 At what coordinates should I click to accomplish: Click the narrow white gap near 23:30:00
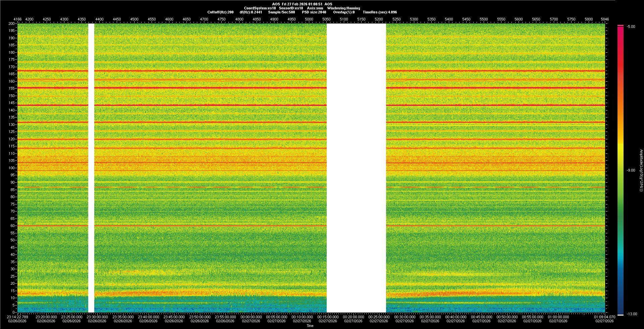tap(91, 168)
